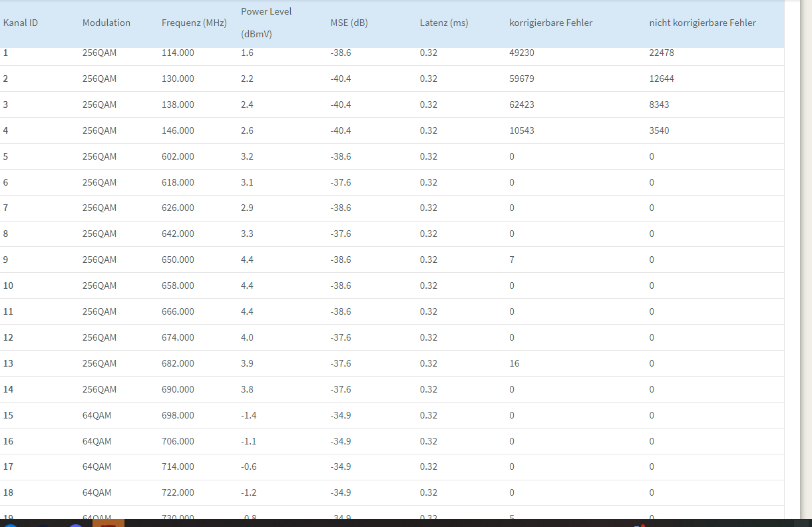812x527 pixels.
Task: Click Kanal ID 5 cell
Action: (x=6, y=156)
